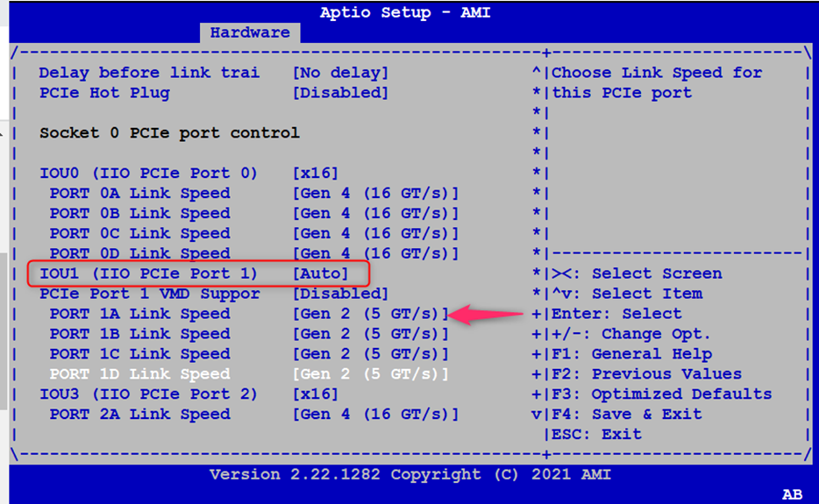Toggle PCIe Port 1 VMD Support Disabled
819x504 pixels.
coord(339,294)
